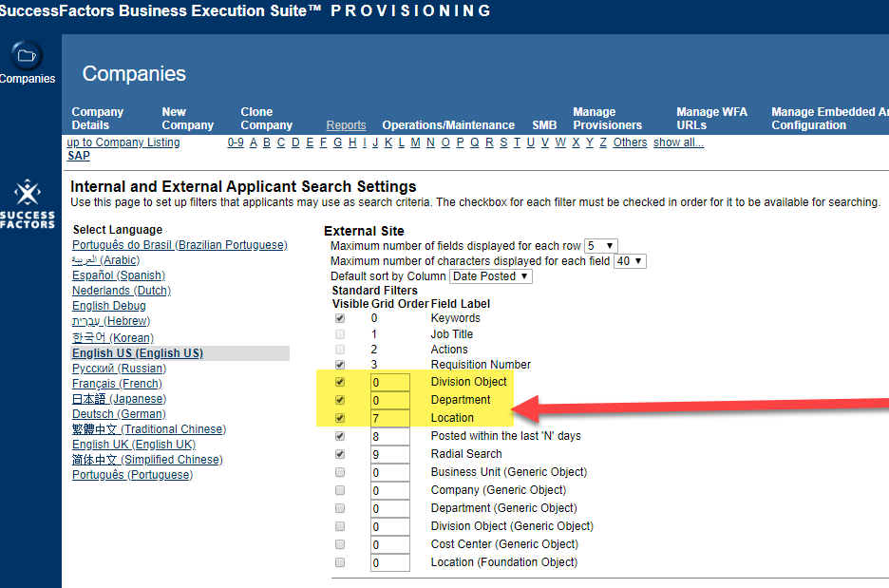
Task: Open the SAP company link
Action: [x=78, y=156]
